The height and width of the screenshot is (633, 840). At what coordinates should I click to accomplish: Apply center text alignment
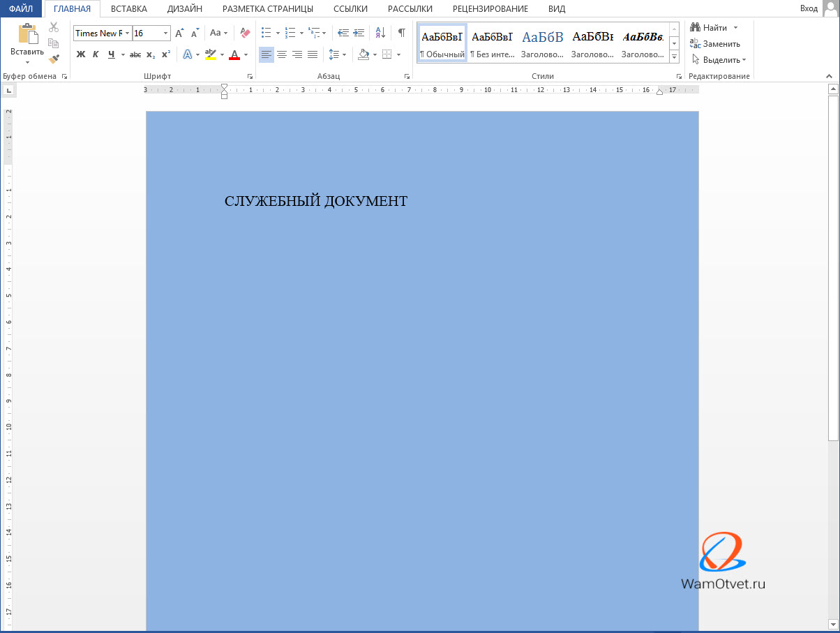pyautogui.click(x=282, y=54)
